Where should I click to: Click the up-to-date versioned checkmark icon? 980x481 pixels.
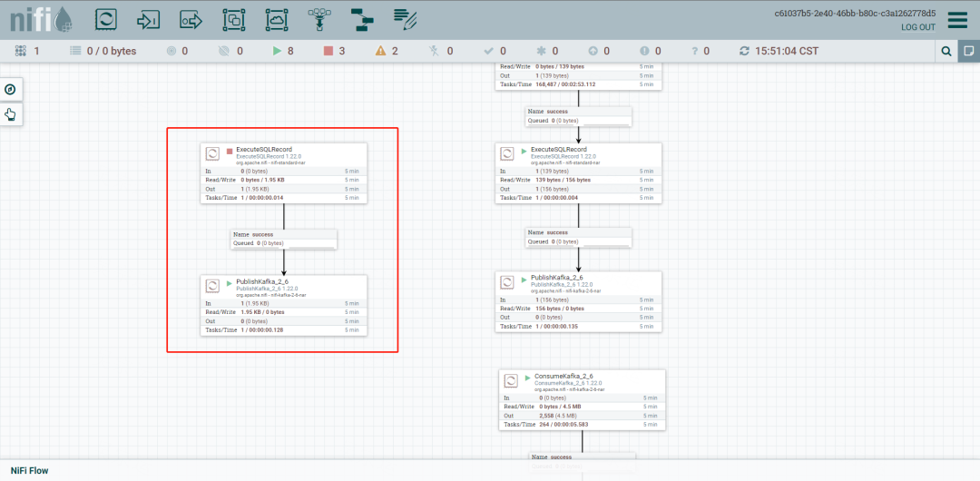pos(489,52)
